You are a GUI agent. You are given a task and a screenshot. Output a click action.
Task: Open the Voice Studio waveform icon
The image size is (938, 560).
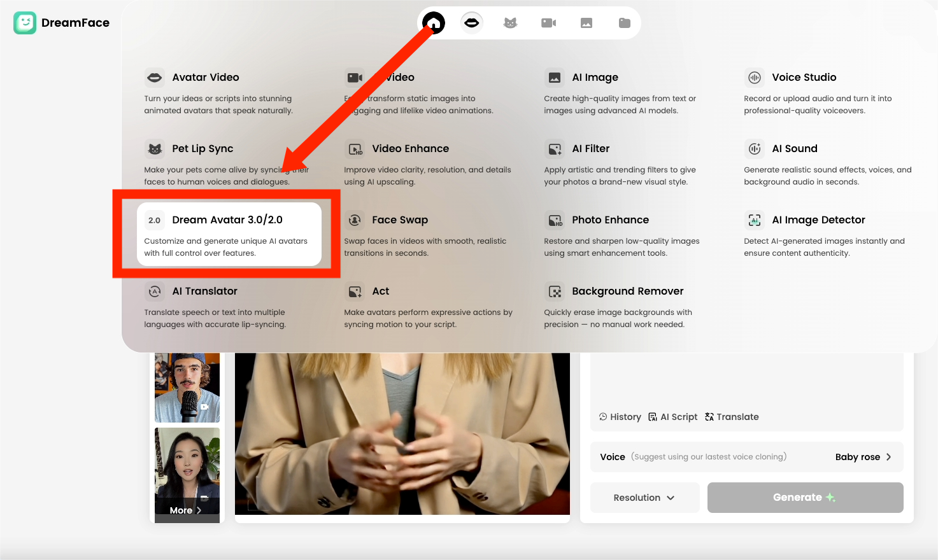755,78
